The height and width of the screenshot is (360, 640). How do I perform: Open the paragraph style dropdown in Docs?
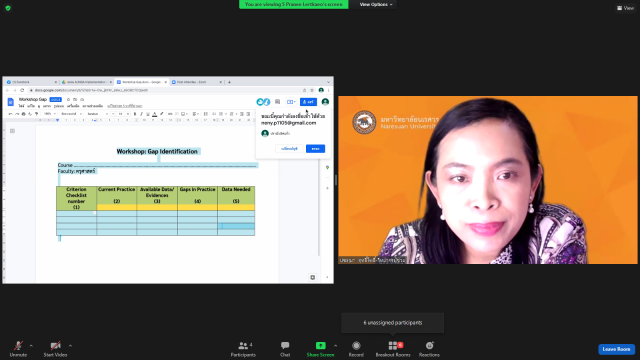coord(71,114)
